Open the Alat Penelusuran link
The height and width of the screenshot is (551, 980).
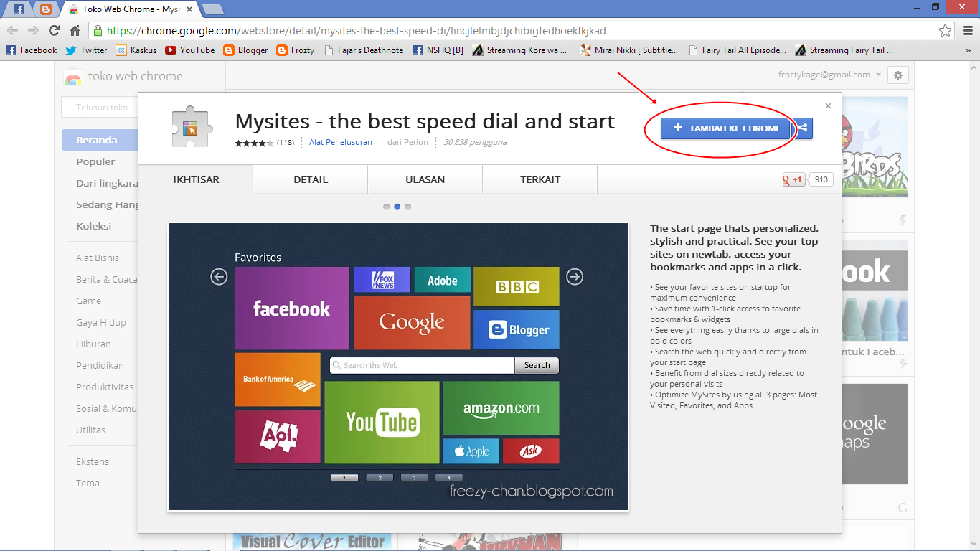341,142
